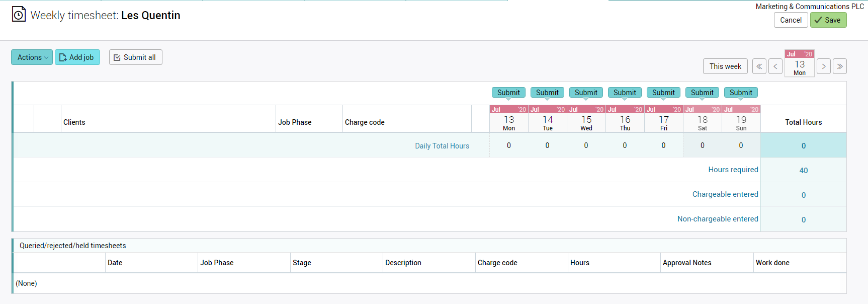The image size is (868, 304).
Task: Open the Actions dropdown menu
Action: (x=32, y=57)
